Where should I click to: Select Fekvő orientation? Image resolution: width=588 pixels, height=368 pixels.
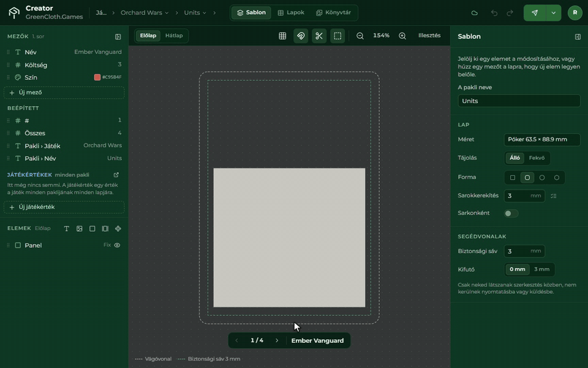[537, 158]
